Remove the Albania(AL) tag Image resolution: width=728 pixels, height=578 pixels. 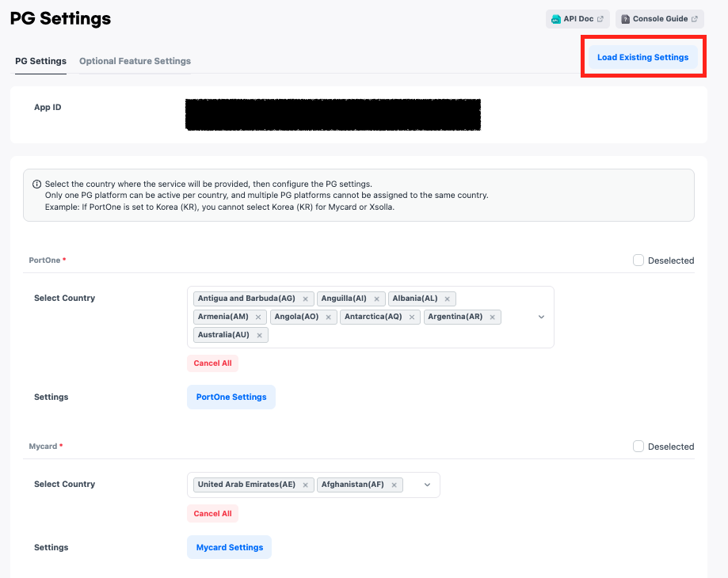coord(448,299)
